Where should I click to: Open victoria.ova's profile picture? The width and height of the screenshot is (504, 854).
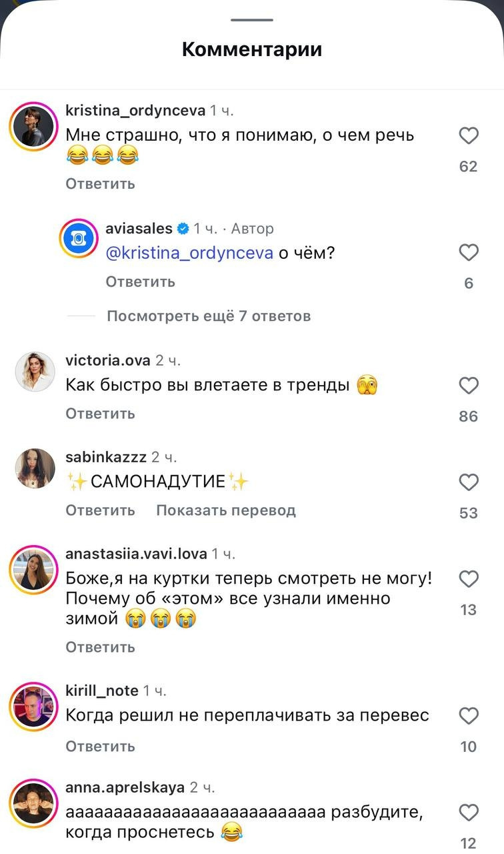point(35,372)
